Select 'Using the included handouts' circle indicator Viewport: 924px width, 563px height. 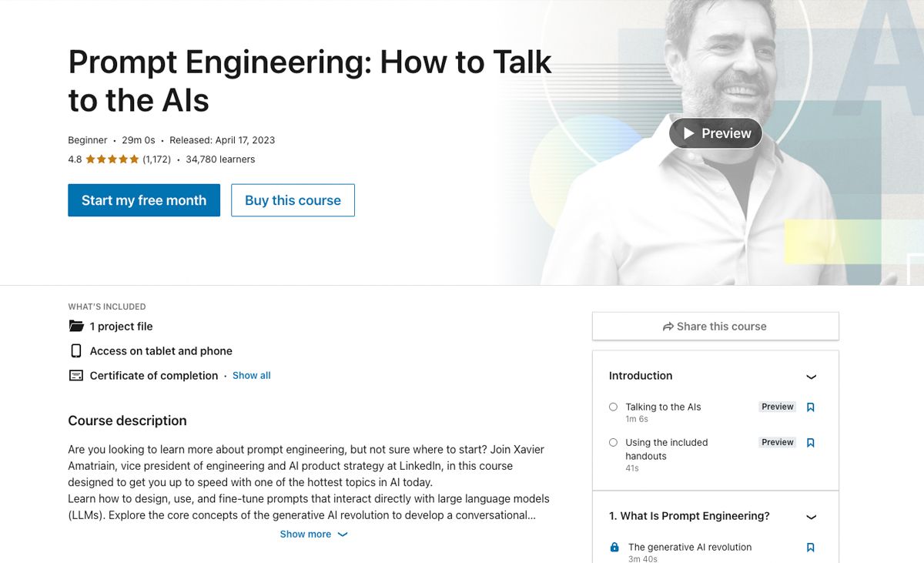pyautogui.click(x=613, y=443)
